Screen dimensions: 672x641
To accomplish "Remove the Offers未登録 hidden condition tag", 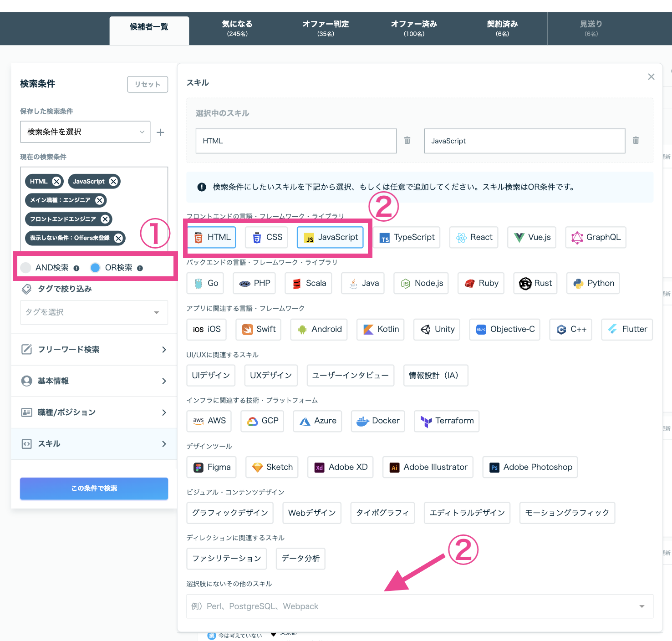I will (118, 238).
